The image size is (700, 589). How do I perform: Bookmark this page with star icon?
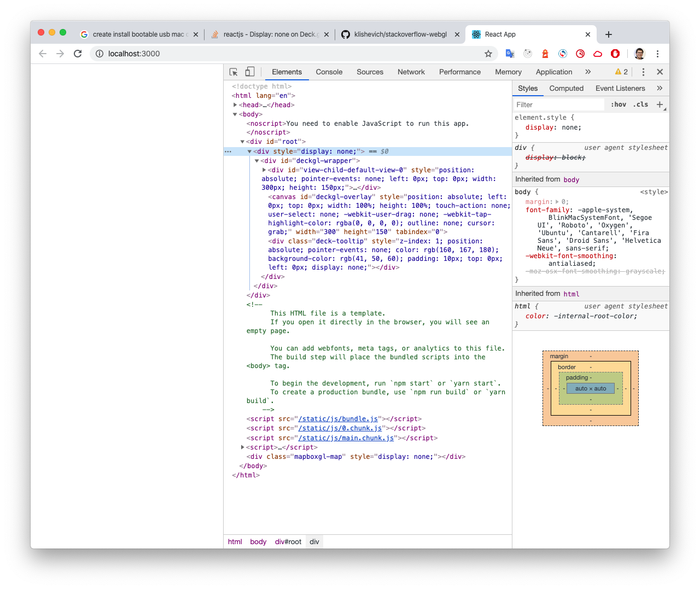pyautogui.click(x=488, y=54)
